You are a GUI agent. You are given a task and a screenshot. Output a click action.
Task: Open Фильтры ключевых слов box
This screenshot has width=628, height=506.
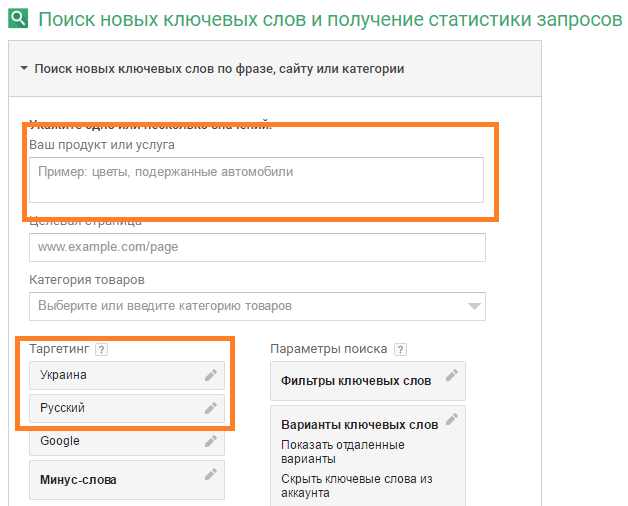tap(368, 381)
